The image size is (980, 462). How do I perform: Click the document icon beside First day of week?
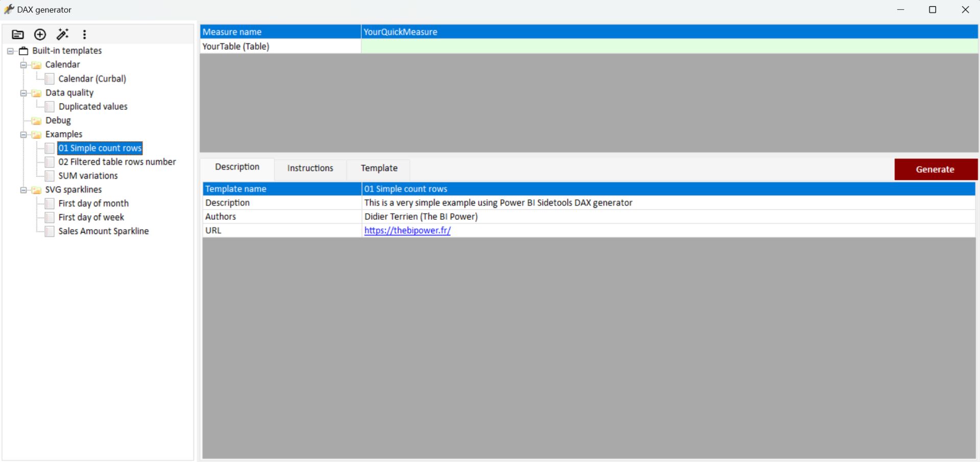50,217
